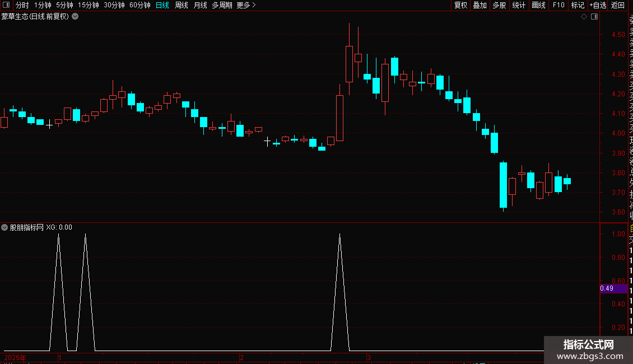Image resolution: width=633 pixels, height=364 pixels.
Task: Click the 返回 back button
Action: point(618,5)
